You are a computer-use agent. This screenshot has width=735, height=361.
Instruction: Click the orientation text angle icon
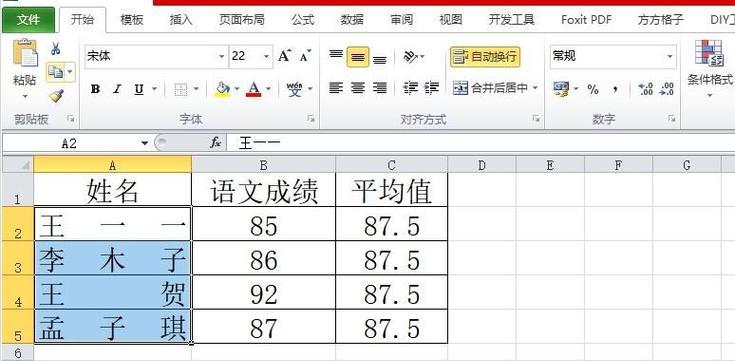coord(410,57)
